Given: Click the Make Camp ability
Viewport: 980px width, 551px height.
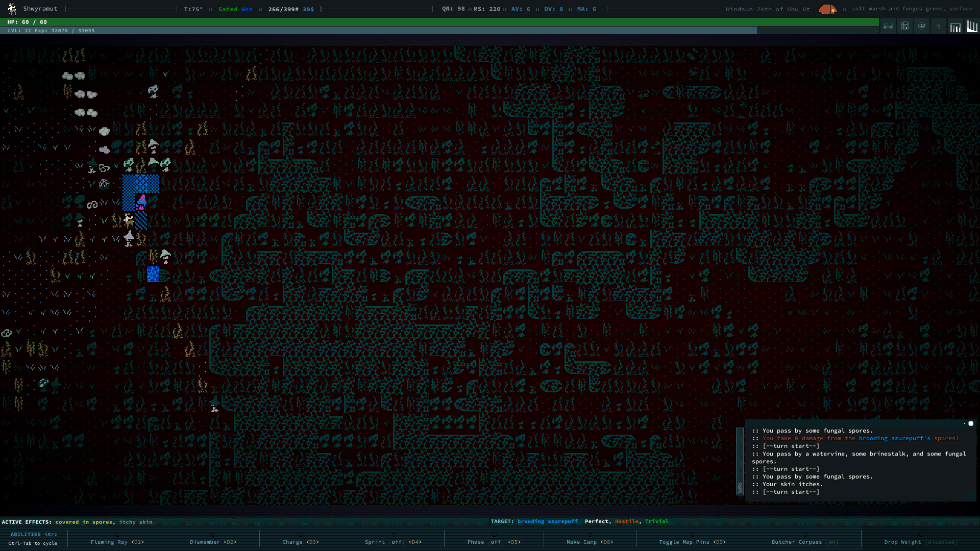Looking at the screenshot, I should click(590, 542).
